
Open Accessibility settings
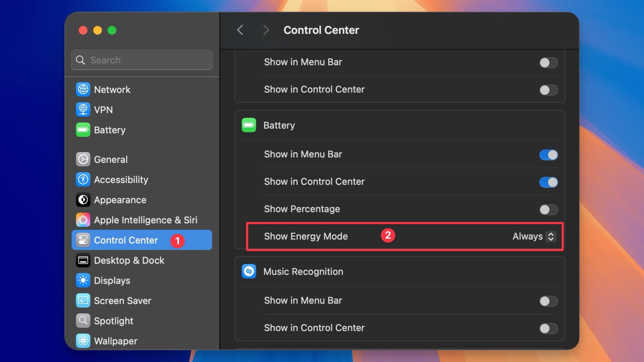(x=142, y=179)
